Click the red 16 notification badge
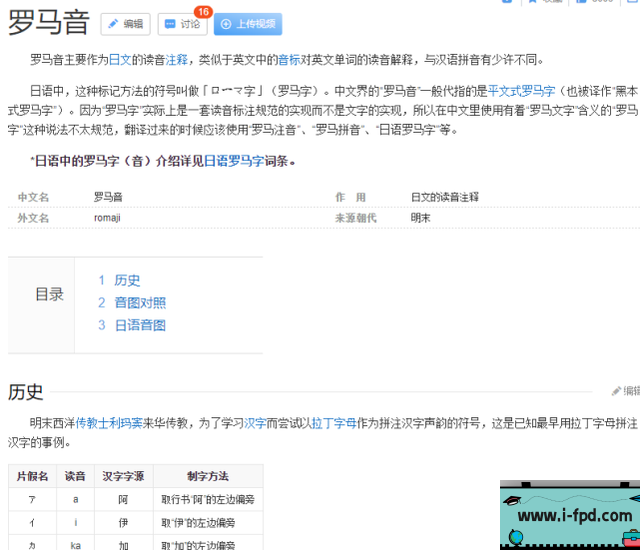Viewport: 640px width, 550px height. (x=203, y=12)
